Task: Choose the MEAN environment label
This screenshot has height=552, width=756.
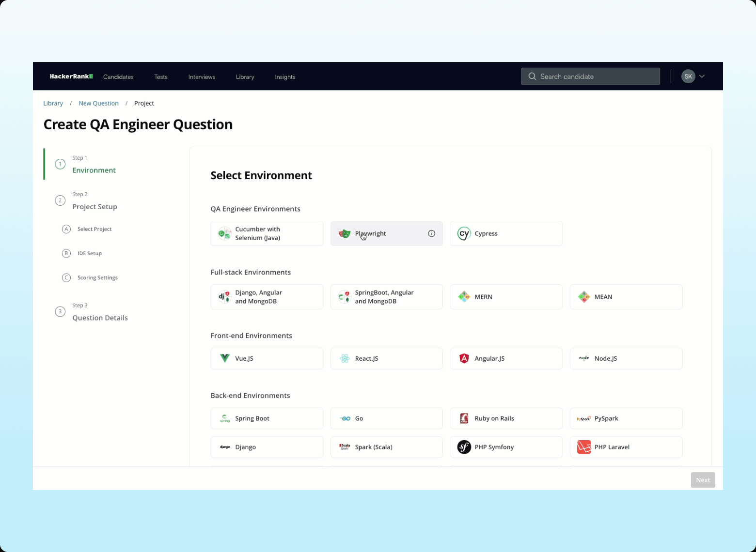Action: [603, 297]
